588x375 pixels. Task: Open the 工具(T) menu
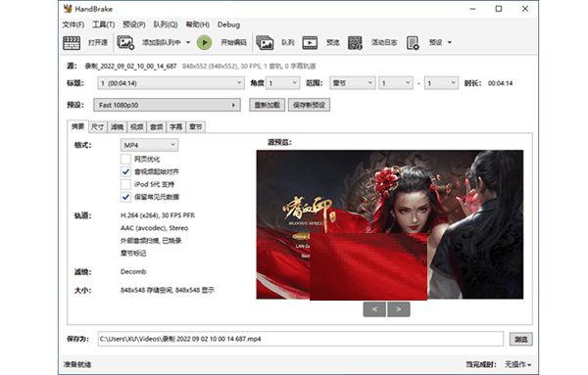coord(104,24)
